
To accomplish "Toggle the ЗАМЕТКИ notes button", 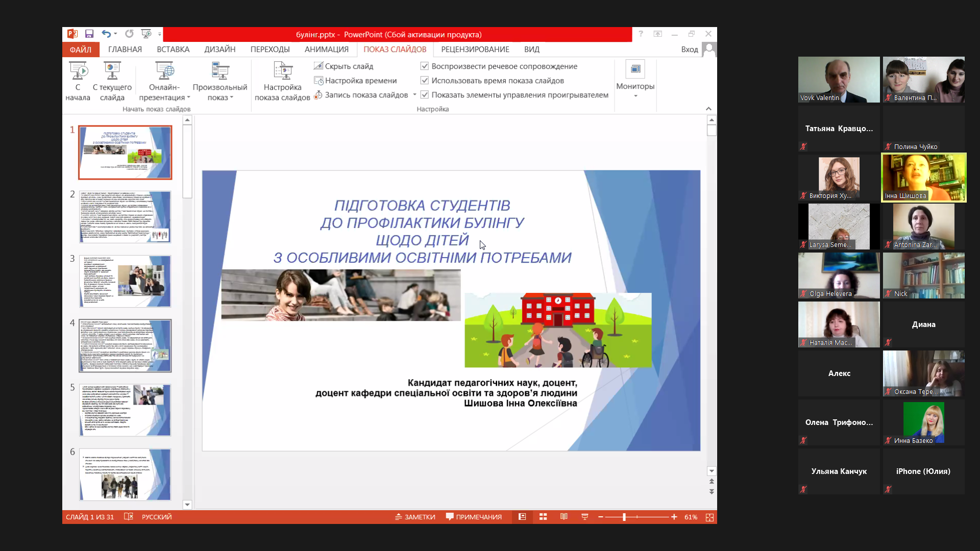I will point(415,517).
